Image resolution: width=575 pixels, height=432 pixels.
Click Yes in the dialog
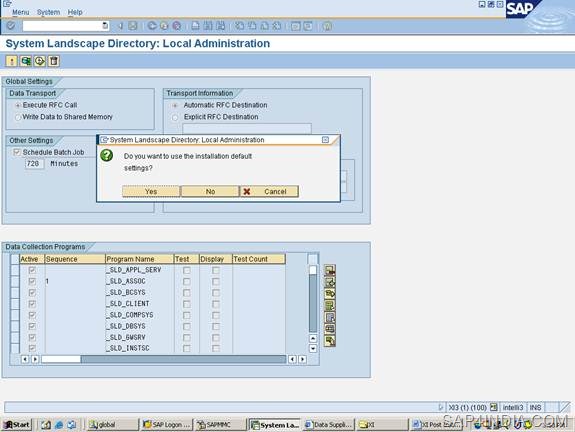coord(151,191)
